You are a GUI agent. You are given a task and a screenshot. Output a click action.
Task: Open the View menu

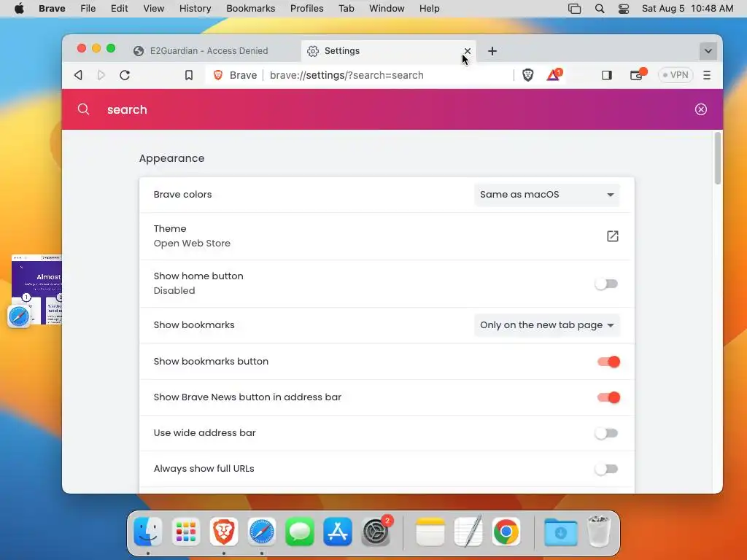click(153, 9)
